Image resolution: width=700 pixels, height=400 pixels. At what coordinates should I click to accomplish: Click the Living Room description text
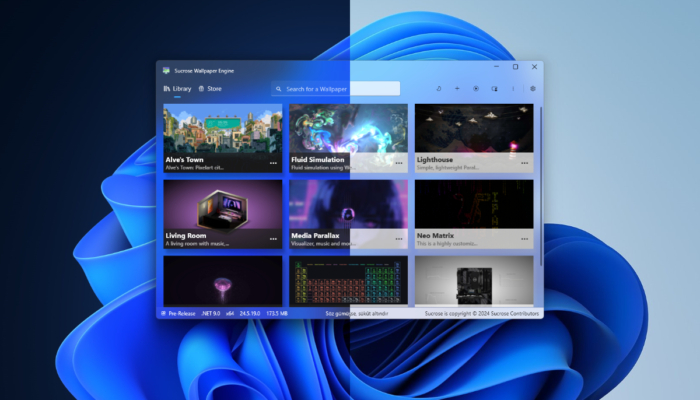pyautogui.click(x=197, y=244)
